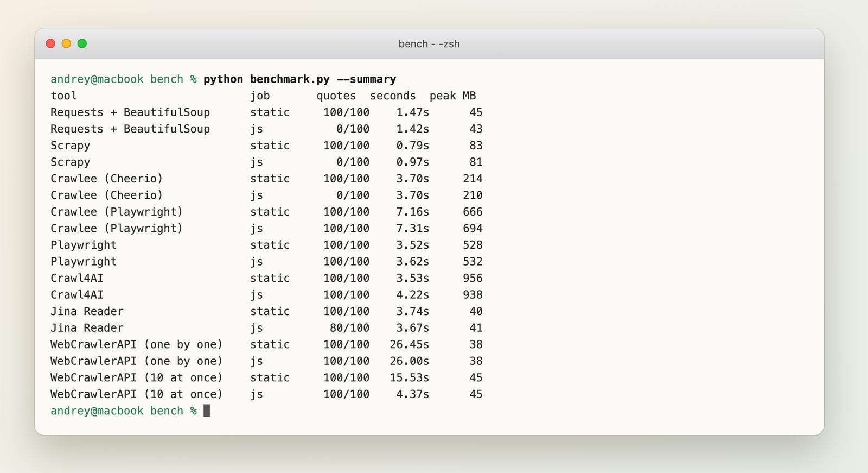868x473 pixels.
Task: Select the '4.37s' WebCrawlerAPI timing
Action: pyautogui.click(x=412, y=394)
